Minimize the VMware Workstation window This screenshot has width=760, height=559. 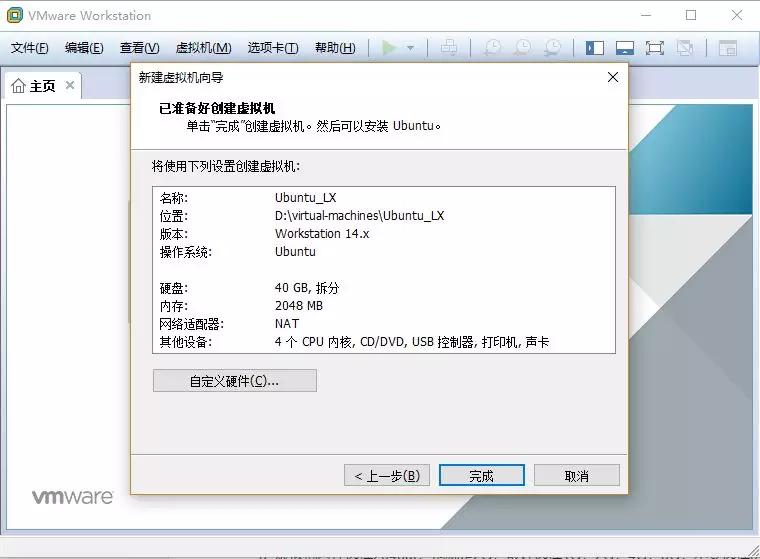(x=646, y=16)
